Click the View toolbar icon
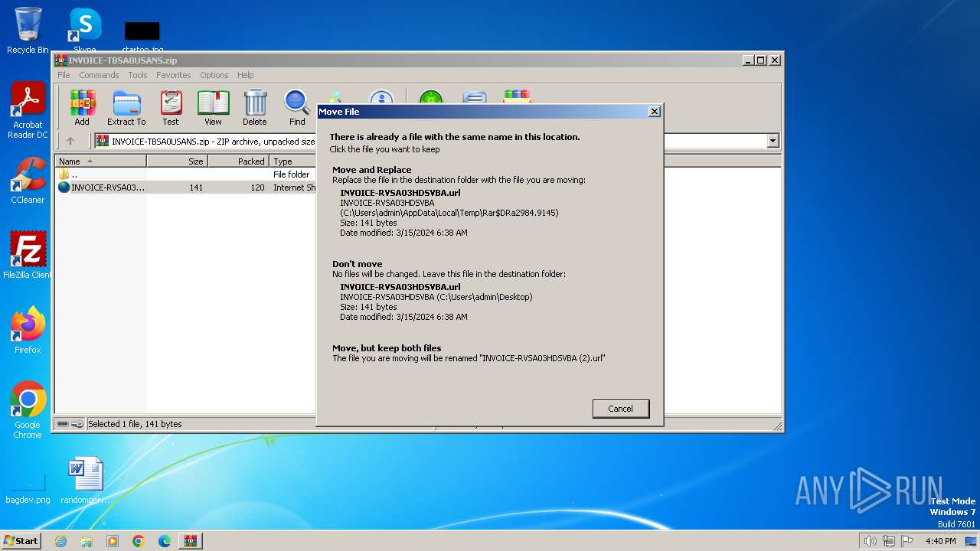 tap(213, 108)
